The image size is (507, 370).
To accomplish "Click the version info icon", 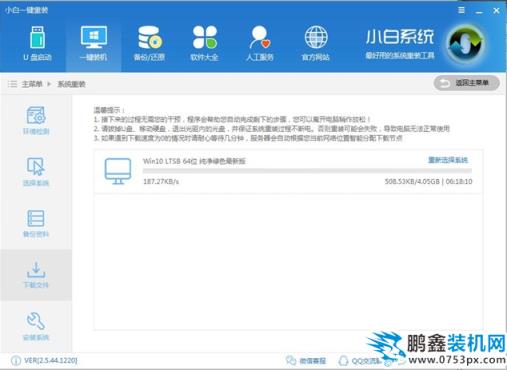I will coord(16,361).
